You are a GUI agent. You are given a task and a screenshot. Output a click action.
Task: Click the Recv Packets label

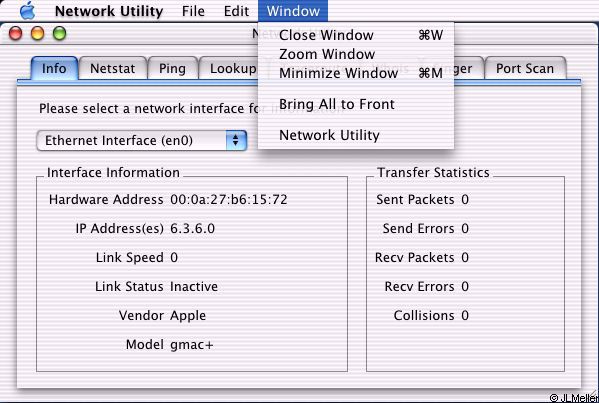click(414, 258)
